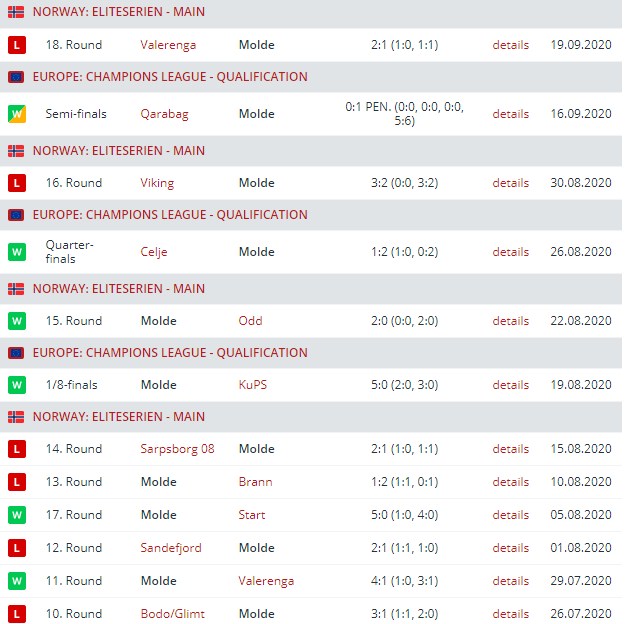Click the red L result badge for Valerenga vs Molde 2:1
Screen dimensions: 628x624
point(16,45)
